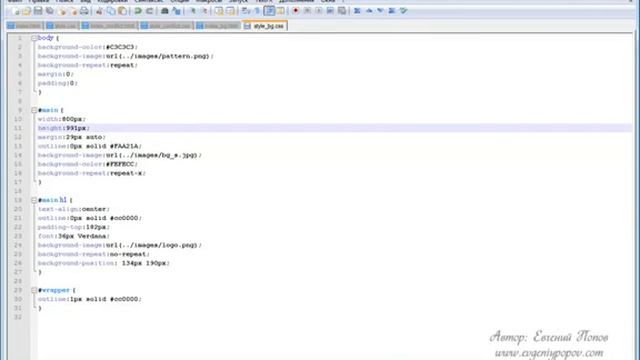Paste clipboard using the Paste icon
The image size is (640, 360).
pyautogui.click(x=122, y=11)
